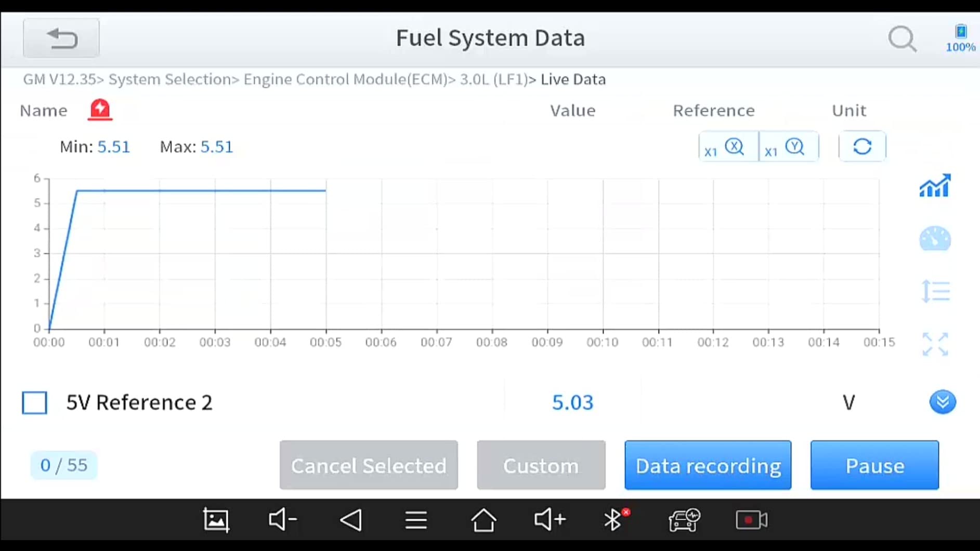Viewport: 980px width, 551px height.
Task: Expand graph to full screen
Action: tap(935, 344)
